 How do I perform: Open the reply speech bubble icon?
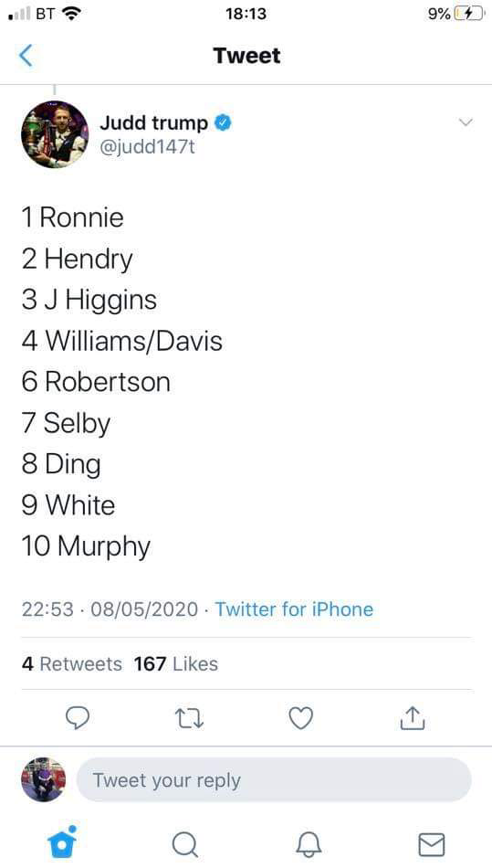click(x=78, y=718)
